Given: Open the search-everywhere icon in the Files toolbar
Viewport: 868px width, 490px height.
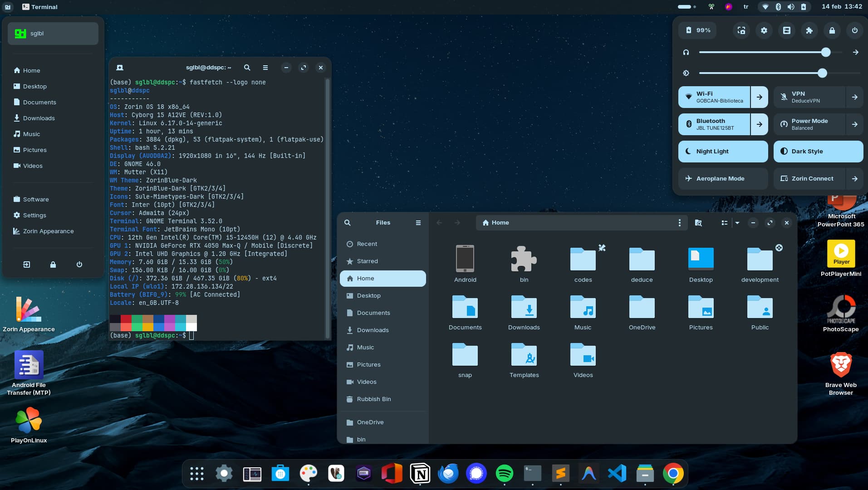Looking at the screenshot, I should tap(698, 223).
